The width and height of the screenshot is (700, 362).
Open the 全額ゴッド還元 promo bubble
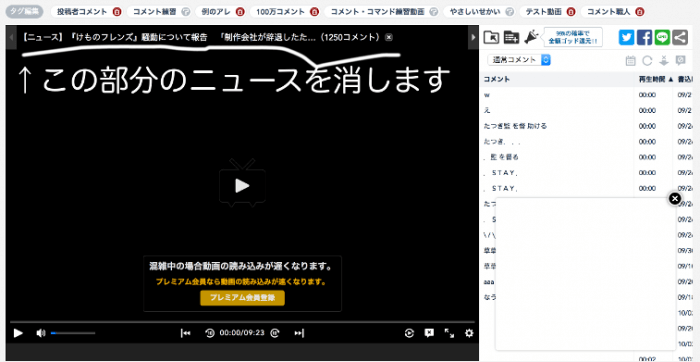(573, 37)
